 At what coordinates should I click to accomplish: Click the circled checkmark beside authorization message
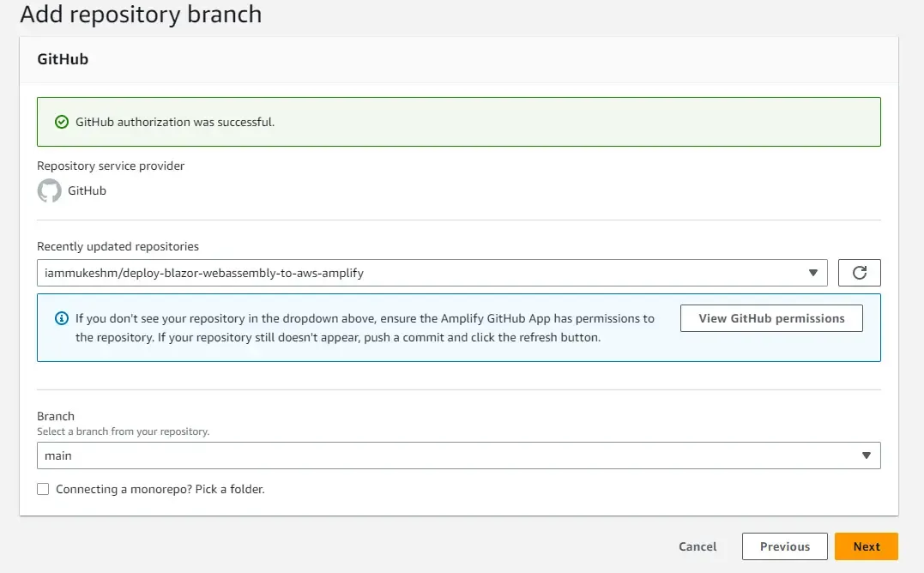[61, 121]
